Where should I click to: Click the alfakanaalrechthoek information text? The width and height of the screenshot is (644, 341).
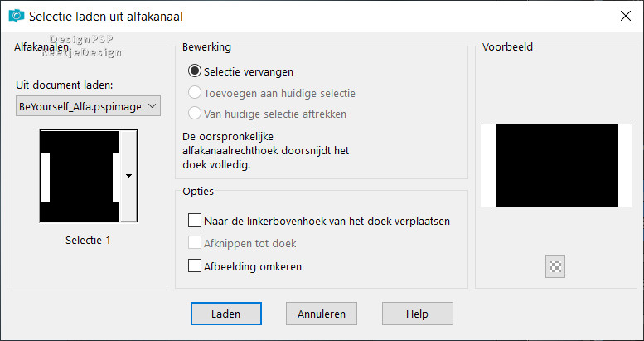pos(269,150)
